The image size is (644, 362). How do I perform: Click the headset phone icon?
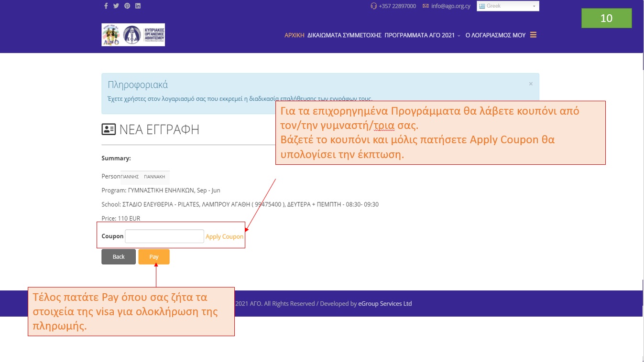[373, 6]
